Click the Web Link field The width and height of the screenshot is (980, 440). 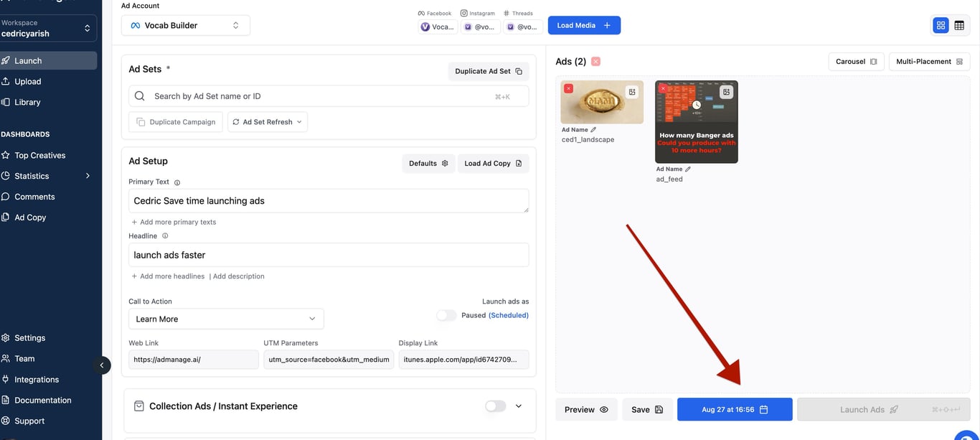click(194, 360)
